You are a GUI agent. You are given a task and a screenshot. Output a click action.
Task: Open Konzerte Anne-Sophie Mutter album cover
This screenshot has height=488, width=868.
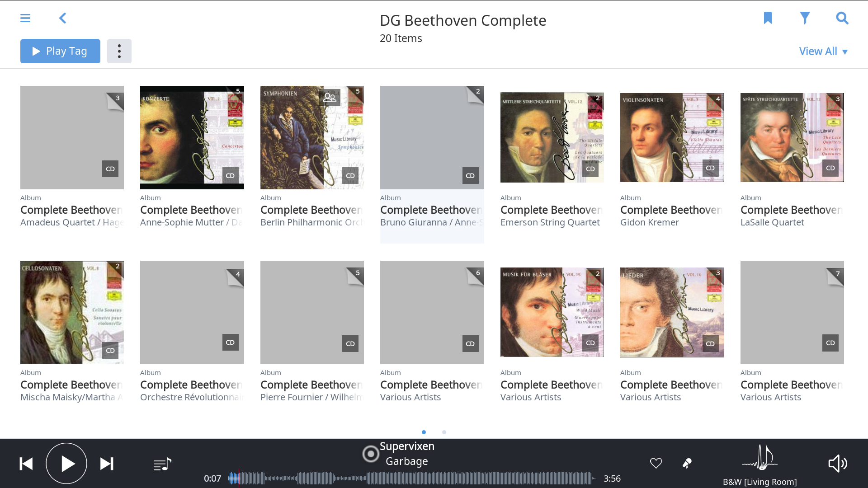coord(192,137)
